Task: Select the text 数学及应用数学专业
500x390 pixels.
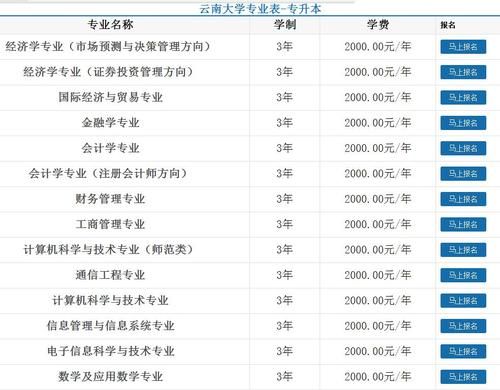Action: (110, 377)
